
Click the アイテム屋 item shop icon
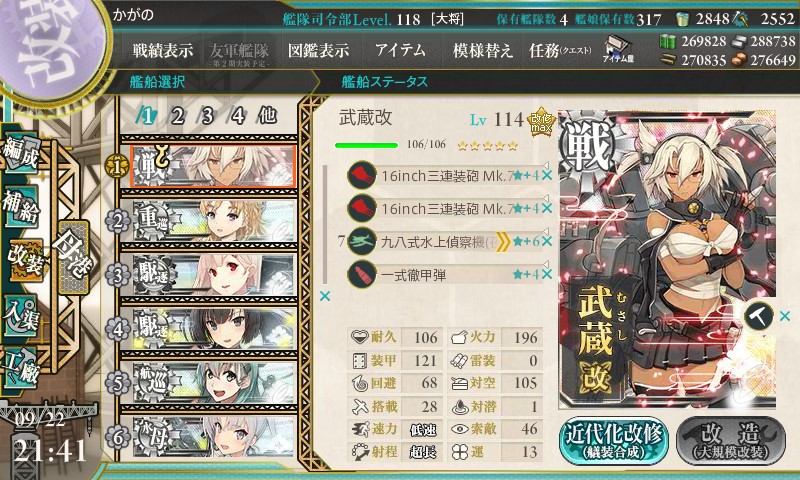tap(618, 49)
